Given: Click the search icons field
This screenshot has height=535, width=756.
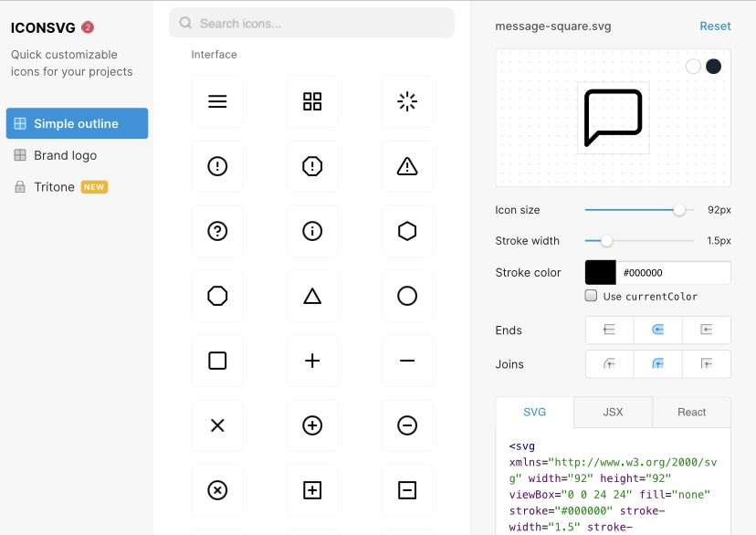Looking at the screenshot, I should [x=310, y=21].
